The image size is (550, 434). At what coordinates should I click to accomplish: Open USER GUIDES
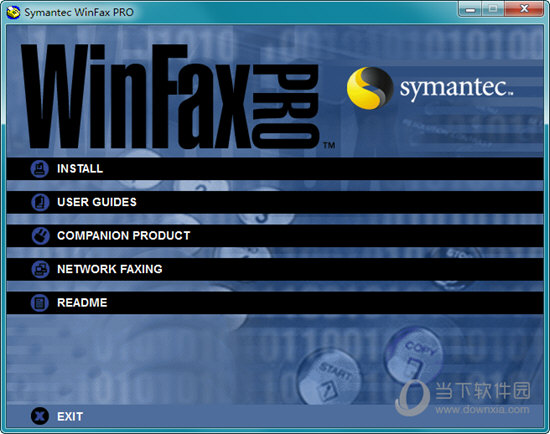275,202
